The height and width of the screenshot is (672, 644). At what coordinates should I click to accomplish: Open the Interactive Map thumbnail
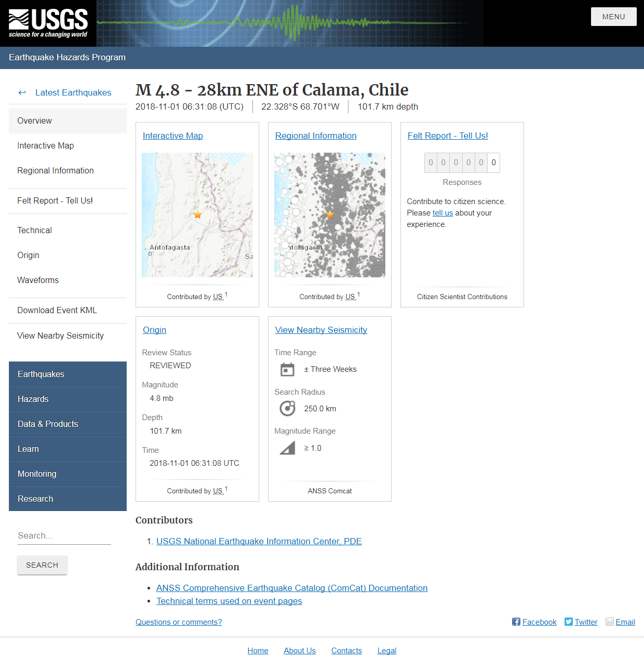tap(197, 215)
